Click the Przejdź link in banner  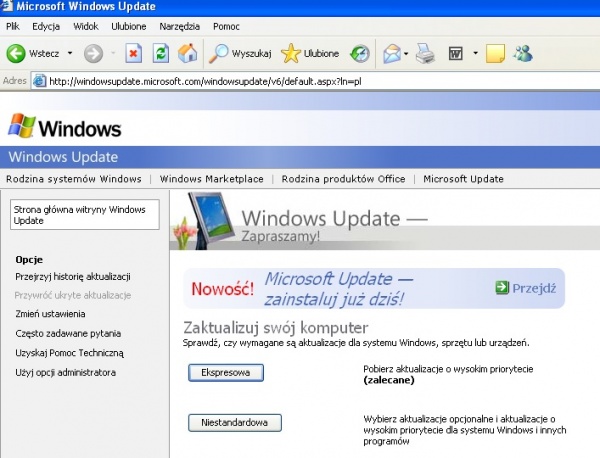coord(534,288)
